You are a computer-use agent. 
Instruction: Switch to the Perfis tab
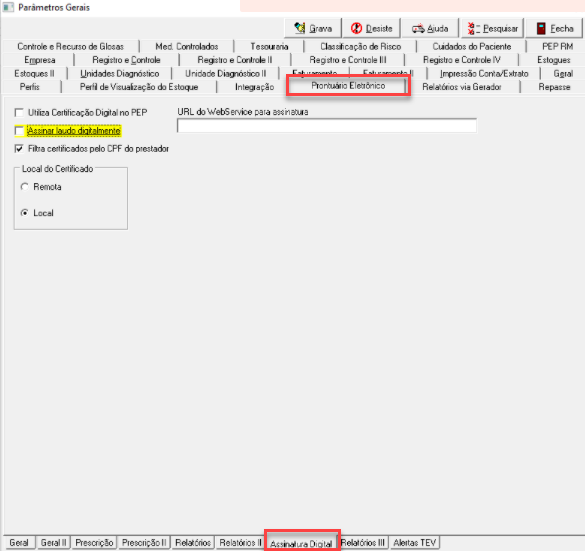(x=29, y=87)
